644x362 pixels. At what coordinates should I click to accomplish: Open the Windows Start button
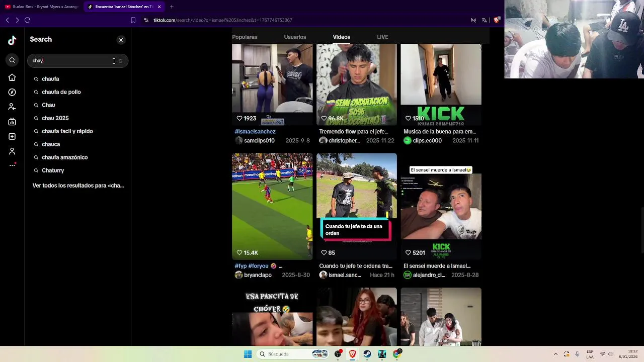pyautogui.click(x=248, y=354)
